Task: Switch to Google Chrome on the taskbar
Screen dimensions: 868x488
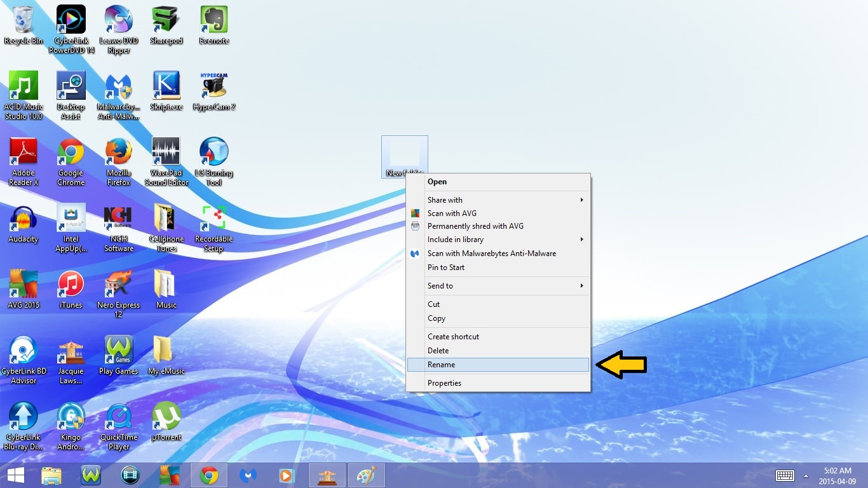Action: pos(209,475)
